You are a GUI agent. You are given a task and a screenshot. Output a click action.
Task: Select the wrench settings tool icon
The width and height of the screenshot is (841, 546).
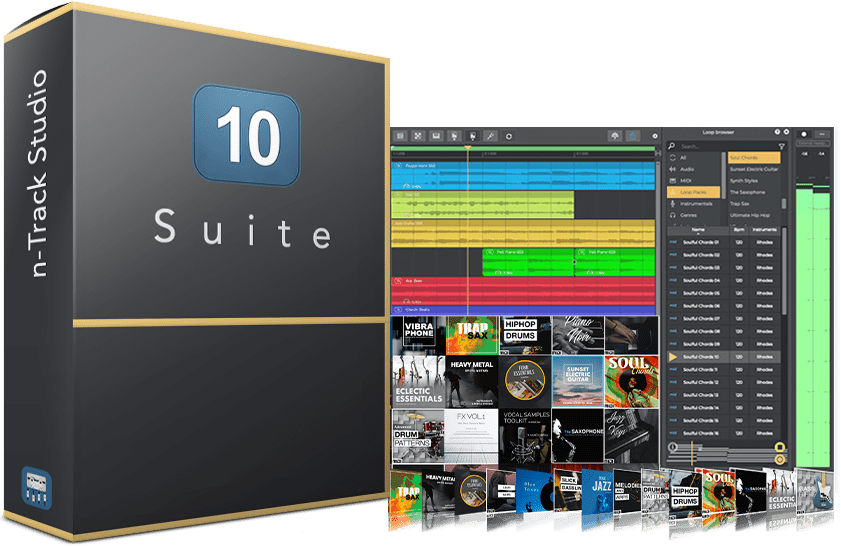pyautogui.click(x=490, y=136)
